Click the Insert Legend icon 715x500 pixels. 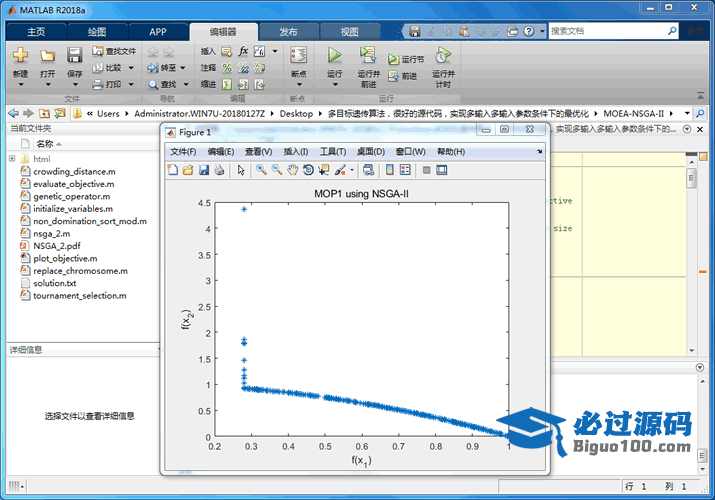[405, 170]
